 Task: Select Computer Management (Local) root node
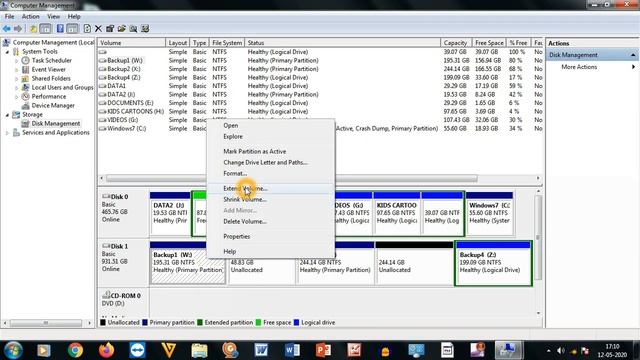53,42
